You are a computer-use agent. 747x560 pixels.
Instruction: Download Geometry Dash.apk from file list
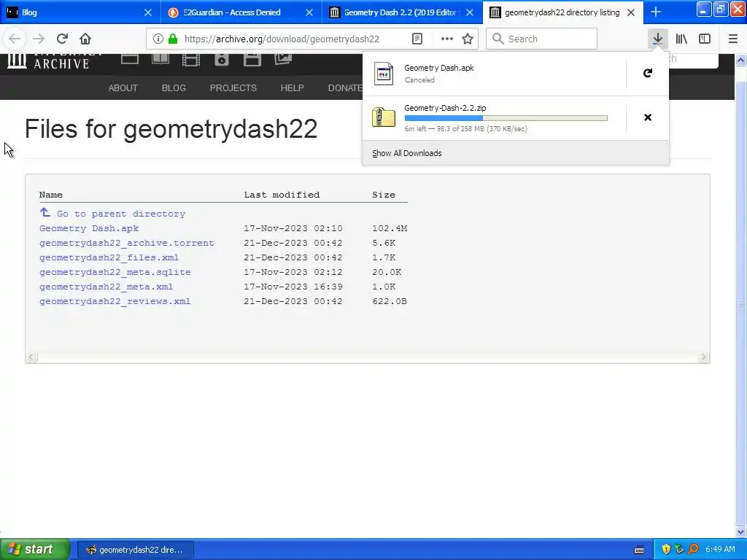click(x=89, y=228)
